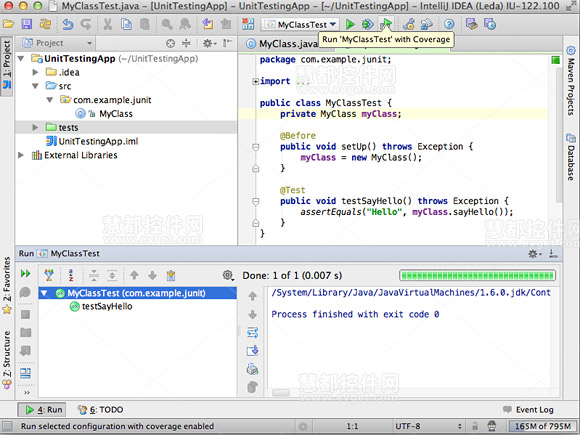Select testSayHello test result
This screenshot has height=435, width=580.
(x=101, y=306)
